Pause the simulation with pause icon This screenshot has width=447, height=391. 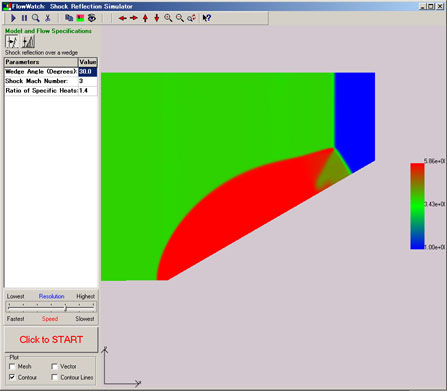(24, 18)
